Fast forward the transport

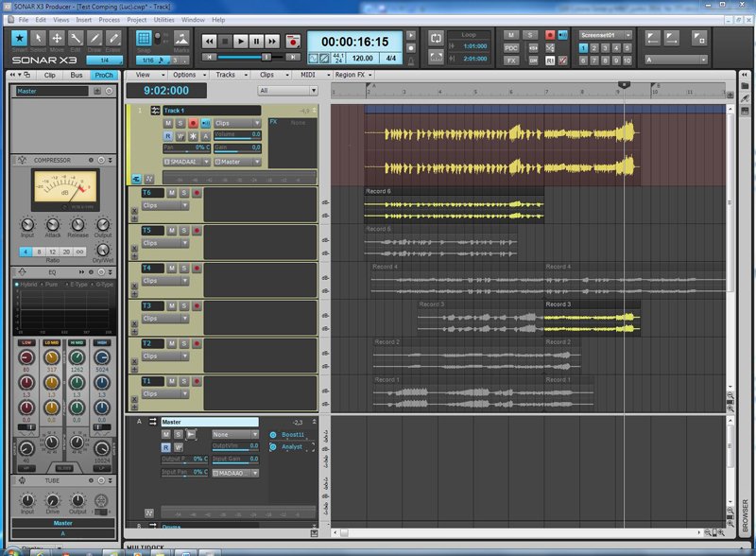coord(272,42)
